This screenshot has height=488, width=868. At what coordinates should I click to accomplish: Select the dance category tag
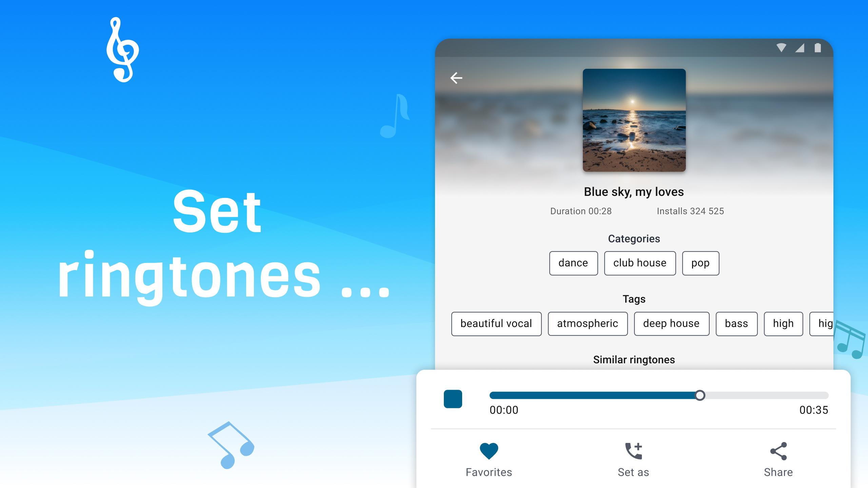[x=572, y=262]
